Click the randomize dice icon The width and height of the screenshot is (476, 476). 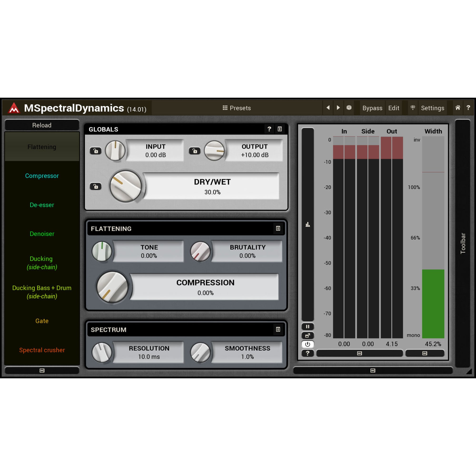pos(349,108)
